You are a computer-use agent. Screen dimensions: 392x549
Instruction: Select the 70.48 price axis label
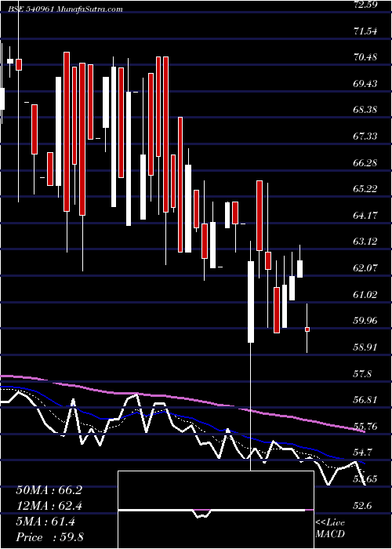(365, 57)
